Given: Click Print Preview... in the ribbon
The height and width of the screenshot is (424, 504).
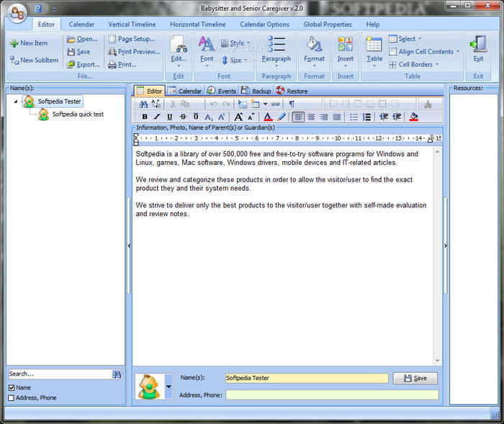Looking at the screenshot, I should (134, 52).
